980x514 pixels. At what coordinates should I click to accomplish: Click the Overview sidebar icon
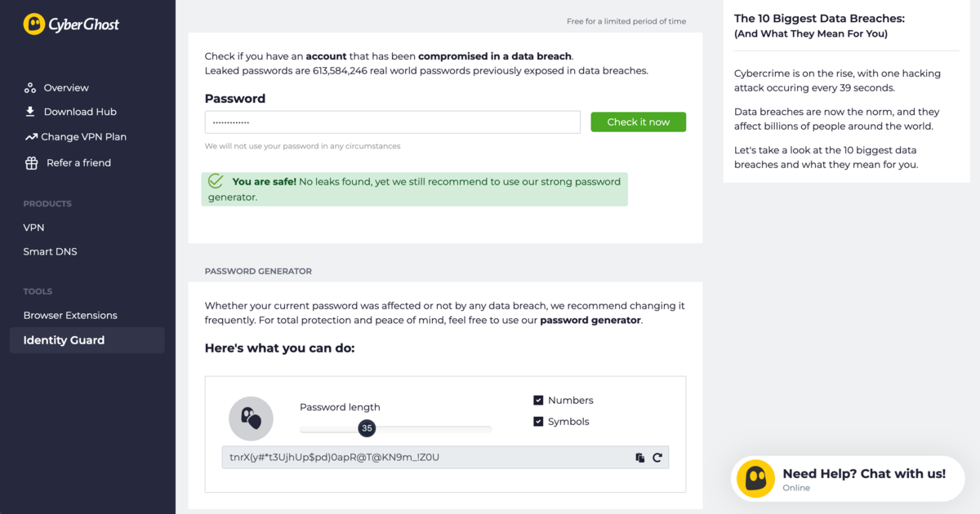(30, 88)
